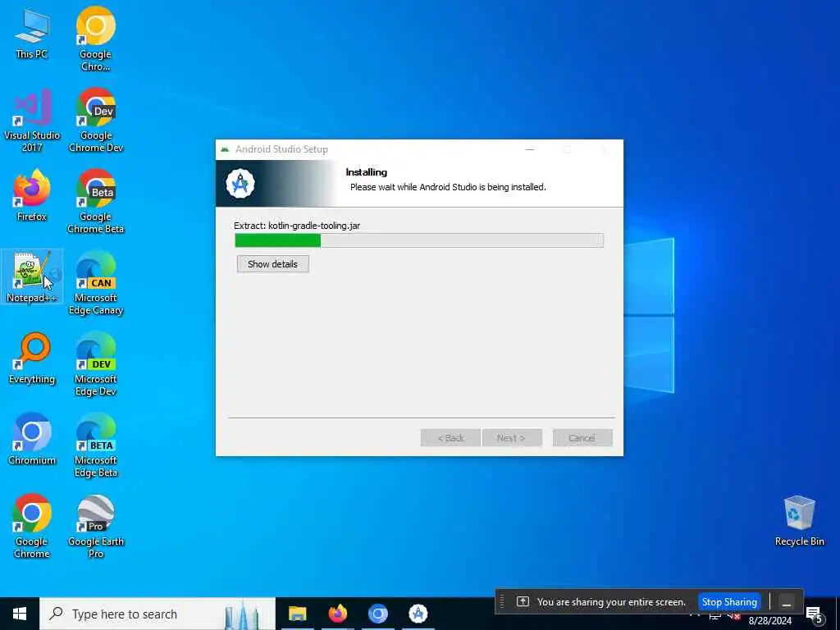Select the Google Chrome Dev desktop shortcut
The image size is (840, 630).
[x=96, y=121]
